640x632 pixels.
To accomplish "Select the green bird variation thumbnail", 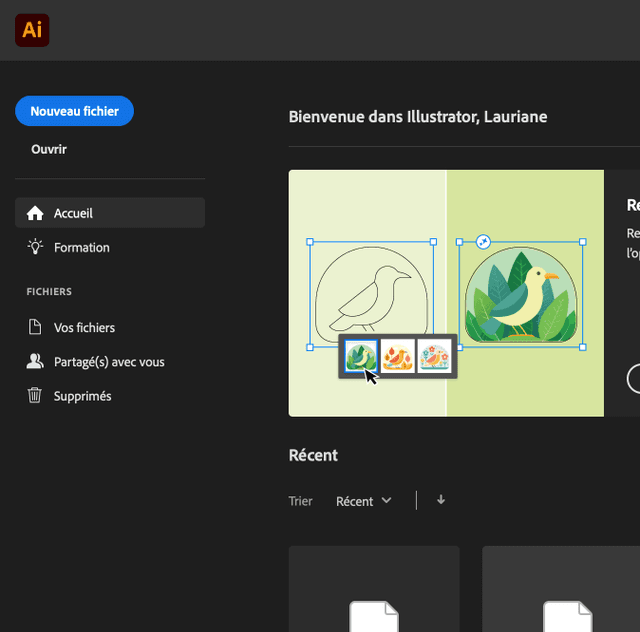I will (361, 356).
